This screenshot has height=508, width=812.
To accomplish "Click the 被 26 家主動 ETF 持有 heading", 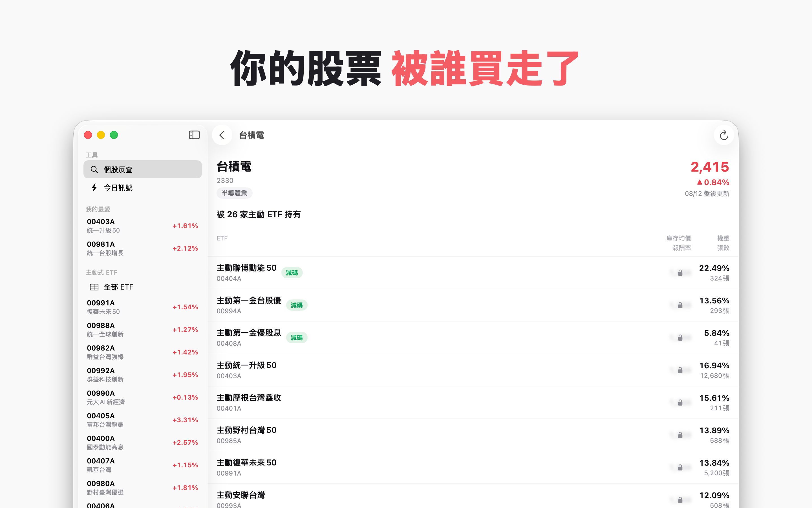I will 259,214.
